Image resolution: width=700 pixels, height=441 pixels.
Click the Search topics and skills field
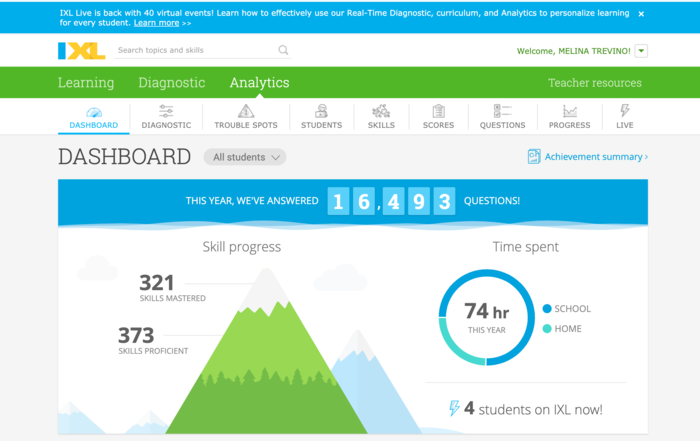point(195,50)
